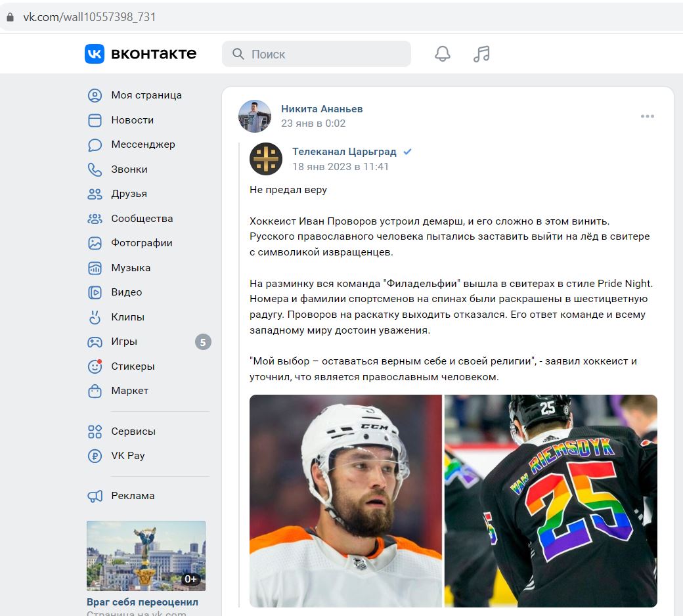
Task: Click the Стикеры smiley icon
Action: tap(95, 366)
